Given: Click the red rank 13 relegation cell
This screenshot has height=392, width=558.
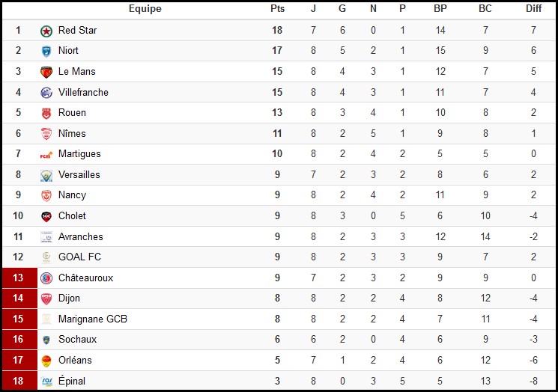Looking at the screenshot, I should click(x=19, y=278).
